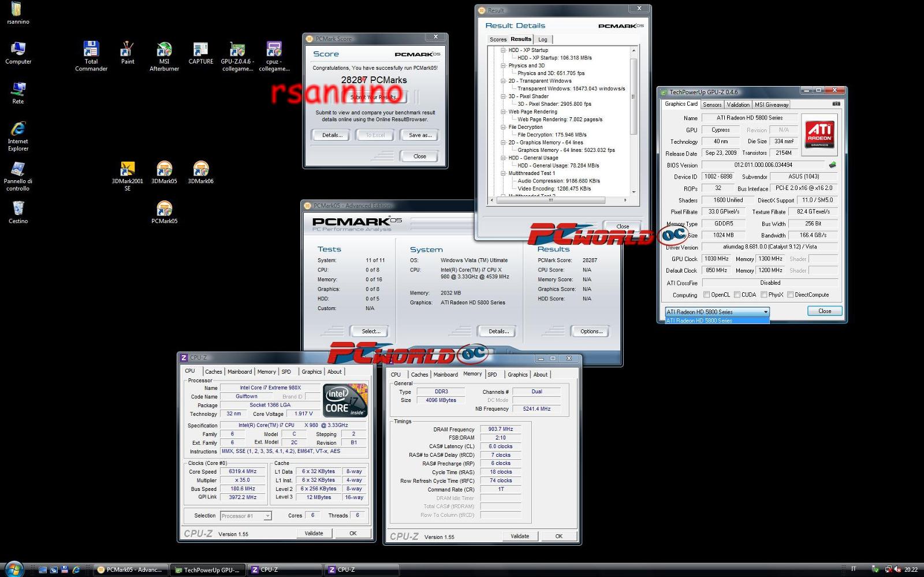Open cpuz desktop shortcut
924x577 pixels.
(274, 57)
